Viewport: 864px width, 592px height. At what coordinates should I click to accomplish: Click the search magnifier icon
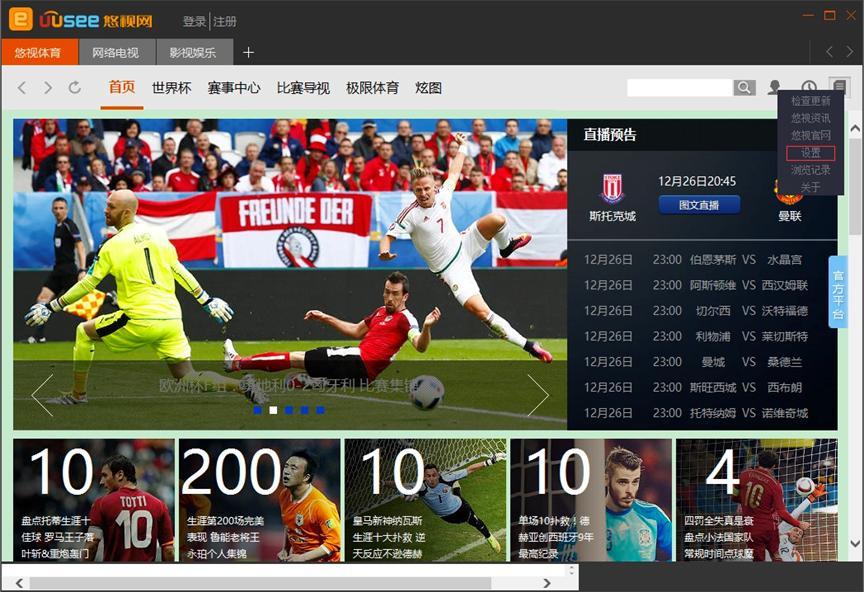[x=744, y=87]
